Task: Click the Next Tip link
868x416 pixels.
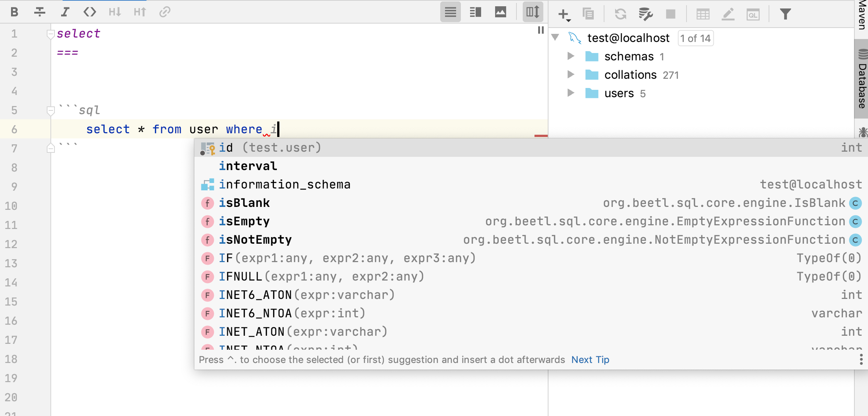Action: click(590, 360)
